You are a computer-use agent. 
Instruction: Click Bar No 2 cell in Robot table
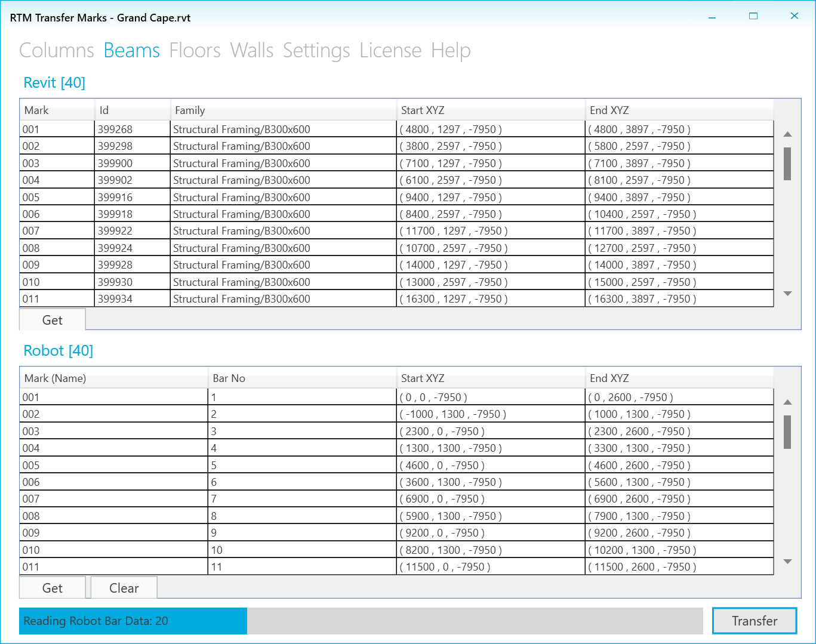click(302, 414)
